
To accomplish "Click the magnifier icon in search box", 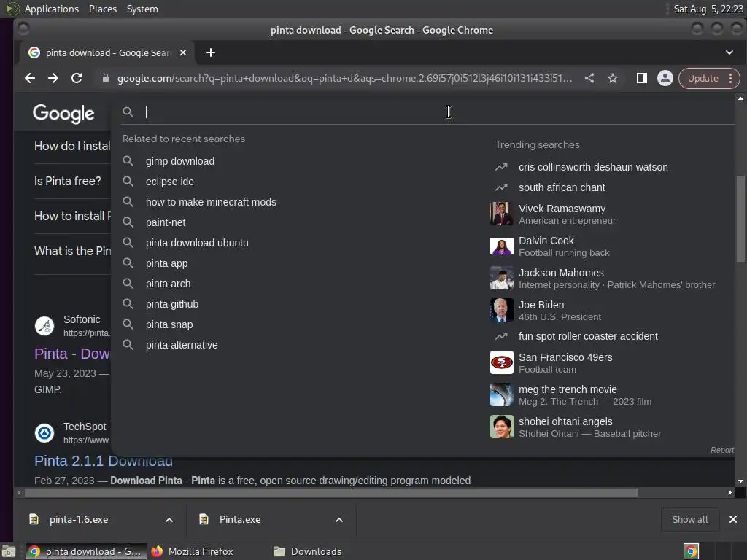I will (128, 112).
